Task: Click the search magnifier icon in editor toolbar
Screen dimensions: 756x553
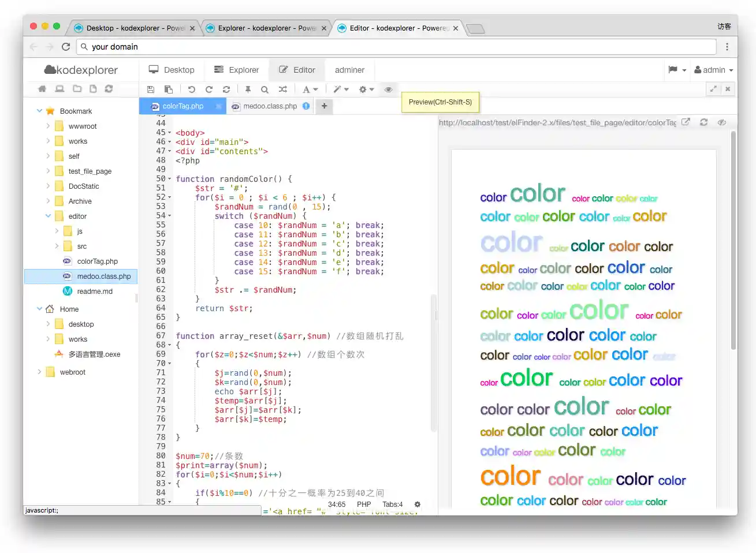Action: tap(265, 89)
